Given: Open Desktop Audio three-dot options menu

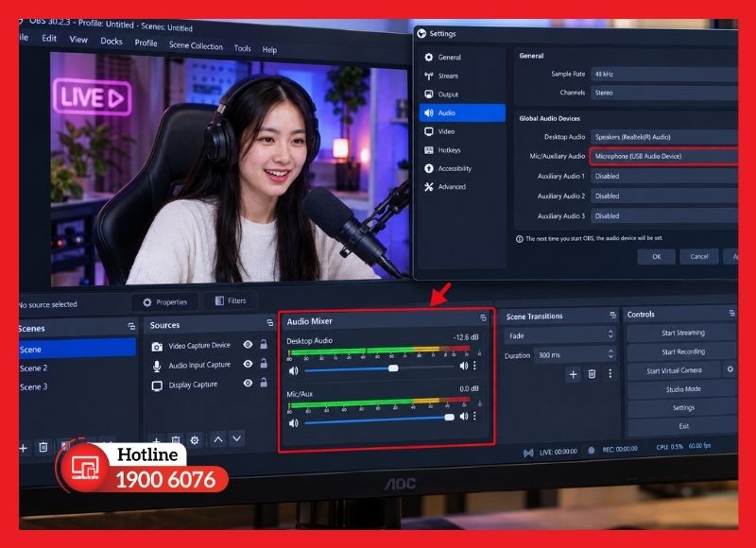Looking at the screenshot, I should pyautogui.click(x=475, y=366).
